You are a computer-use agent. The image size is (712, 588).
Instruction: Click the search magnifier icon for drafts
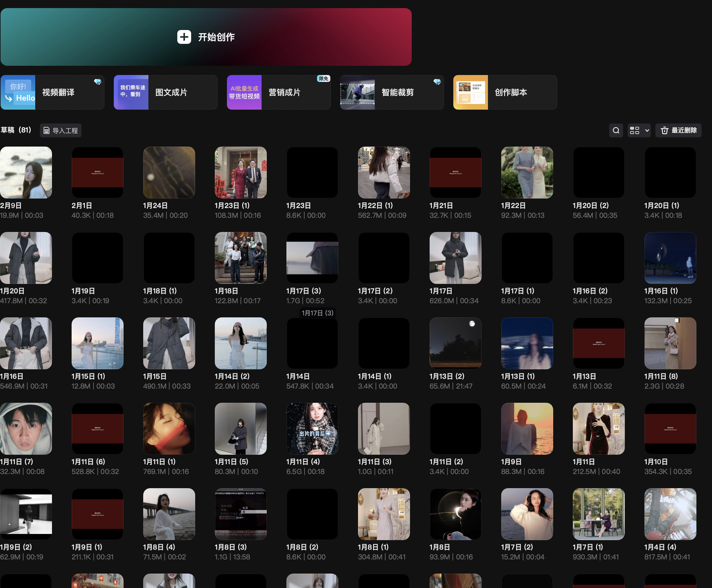pyautogui.click(x=616, y=130)
